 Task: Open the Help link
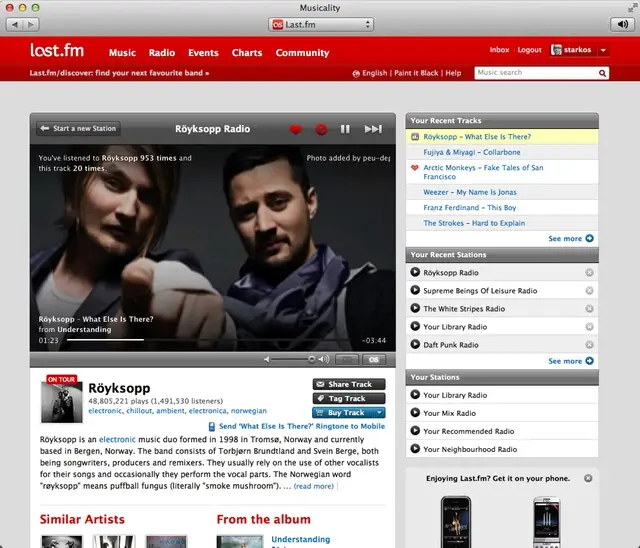[x=453, y=73]
